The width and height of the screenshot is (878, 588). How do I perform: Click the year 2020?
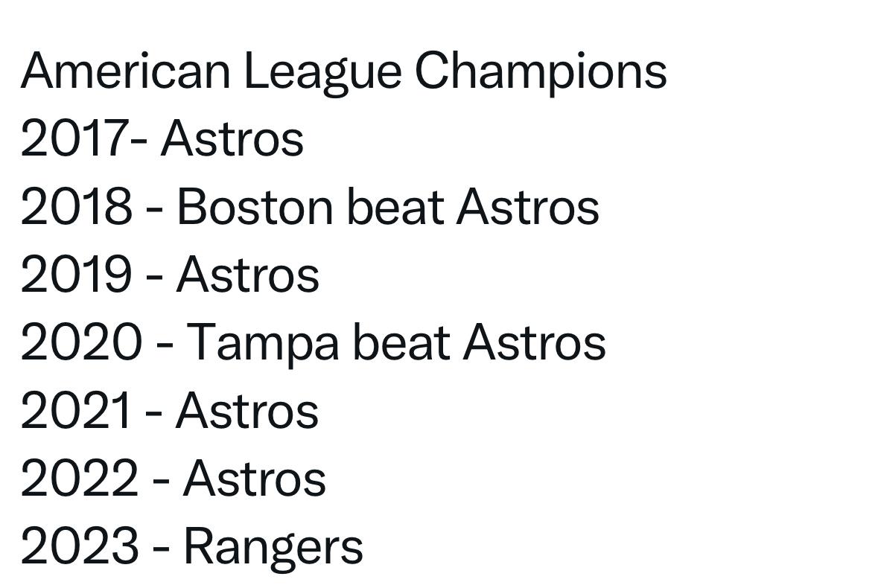(80, 343)
